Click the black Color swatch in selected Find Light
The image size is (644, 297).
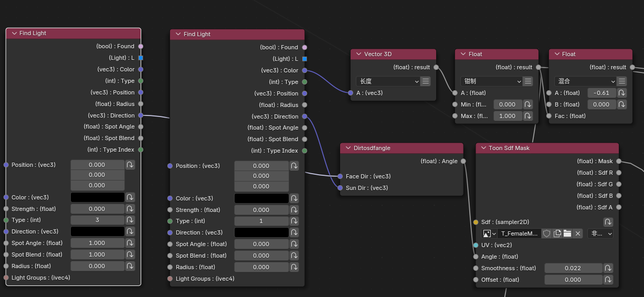point(98,197)
